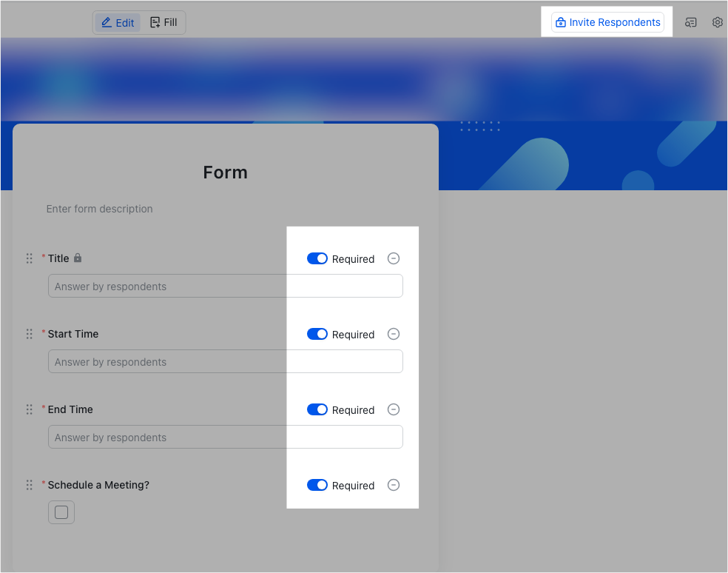Toggle Required switch for Title field
Screen dimensions: 728x573
coord(317,258)
